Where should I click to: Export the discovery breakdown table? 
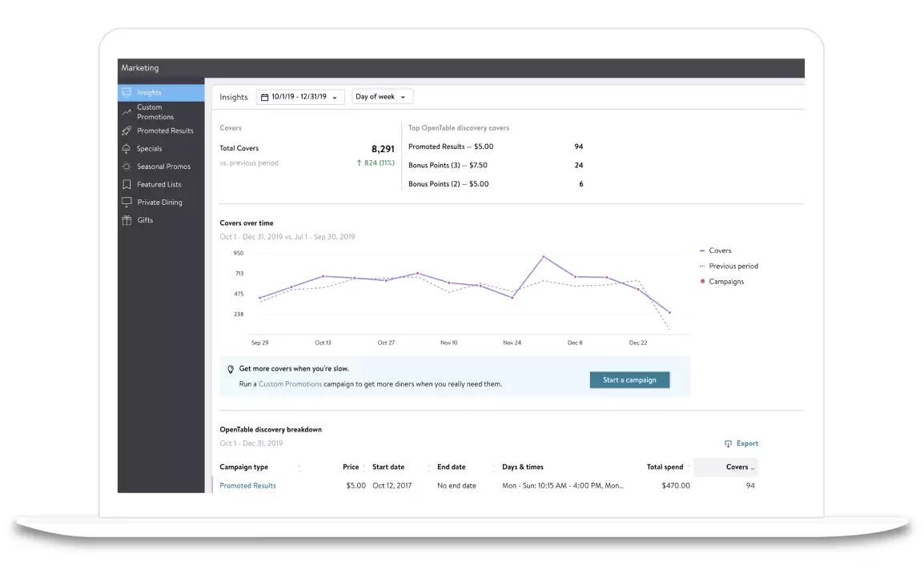click(741, 444)
